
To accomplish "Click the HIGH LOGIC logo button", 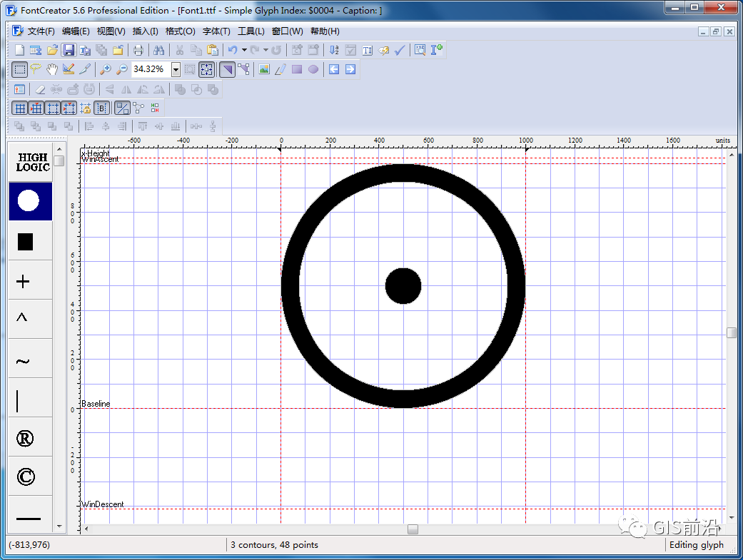I will coord(33,162).
